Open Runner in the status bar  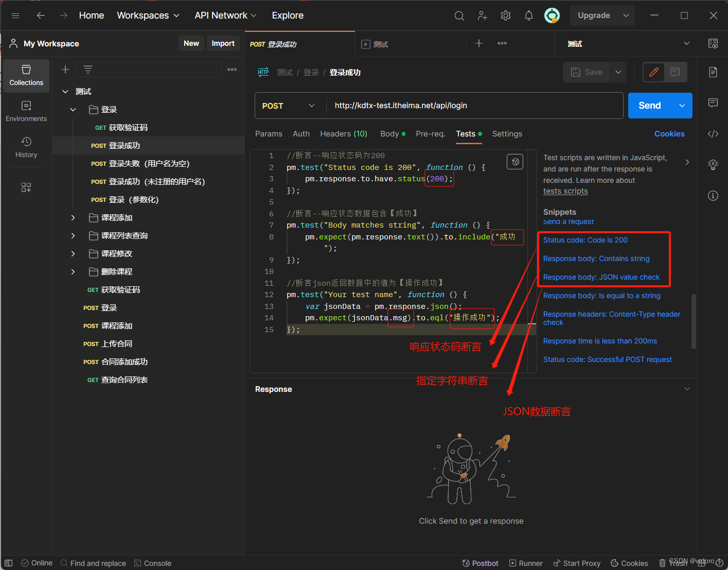(526, 563)
